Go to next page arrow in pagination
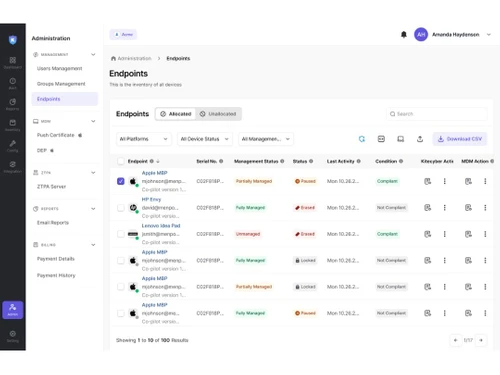The width and height of the screenshot is (500, 375). click(x=481, y=340)
